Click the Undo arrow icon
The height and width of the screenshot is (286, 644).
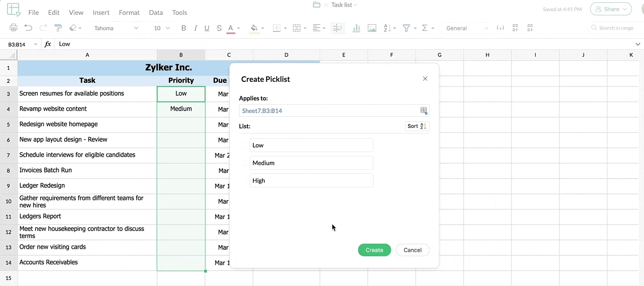28,28
